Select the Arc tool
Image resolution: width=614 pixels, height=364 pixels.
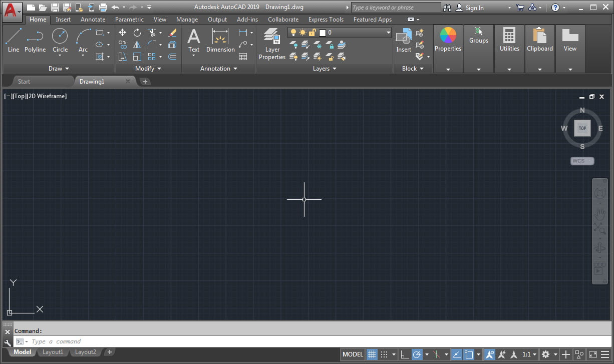[x=83, y=40]
